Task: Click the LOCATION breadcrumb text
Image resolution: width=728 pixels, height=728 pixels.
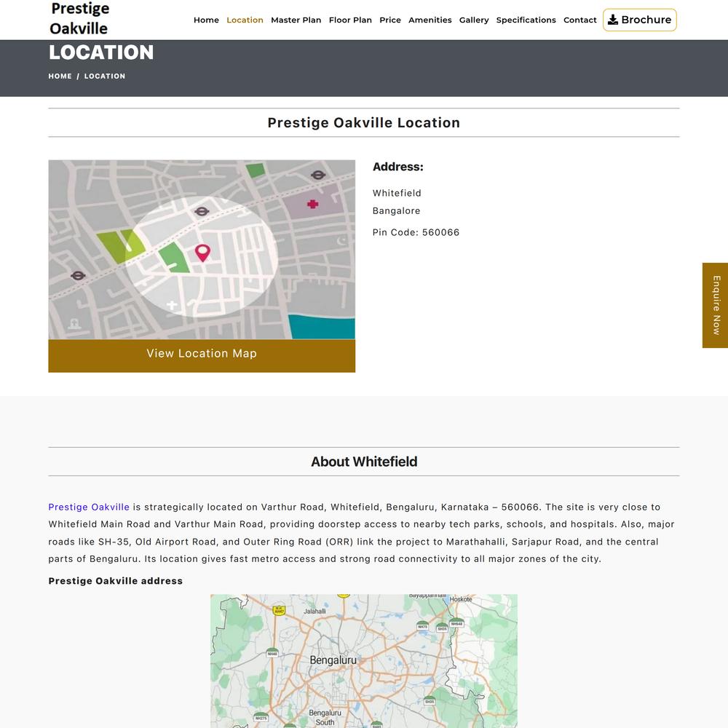Action: tap(104, 76)
